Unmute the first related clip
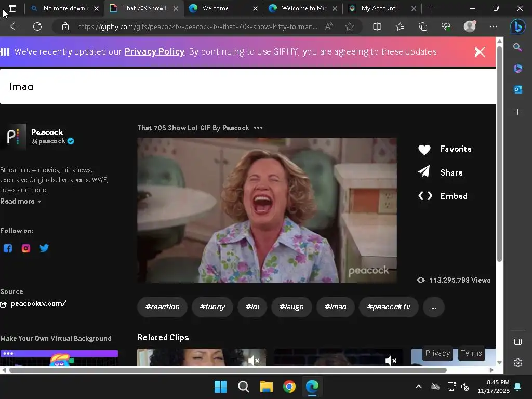 [254, 361]
